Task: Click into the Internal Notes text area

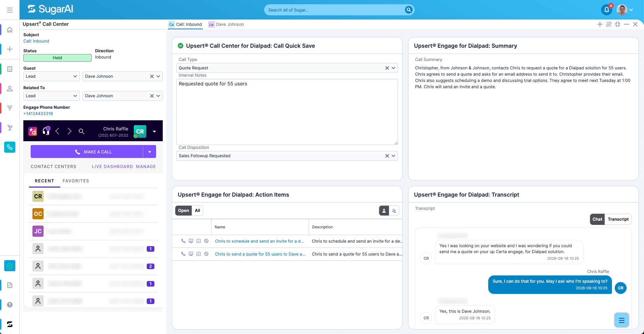Action: click(x=287, y=112)
